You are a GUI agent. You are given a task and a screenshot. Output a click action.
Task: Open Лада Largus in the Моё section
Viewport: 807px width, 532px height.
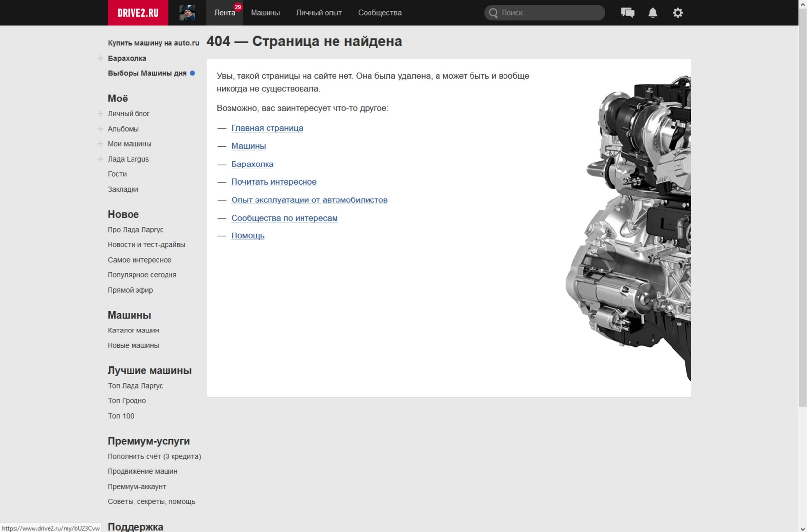click(x=128, y=159)
